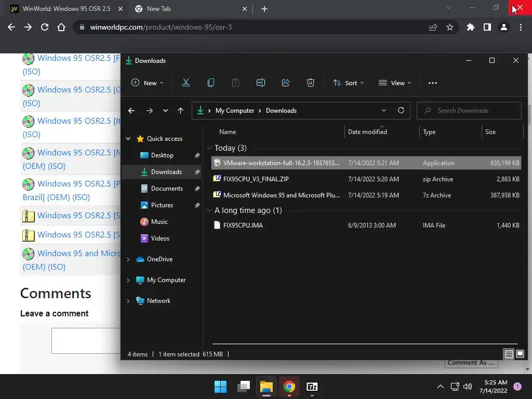The height and width of the screenshot is (399, 532).
Task: Collapse the Quick access tree node
Action: point(128,138)
